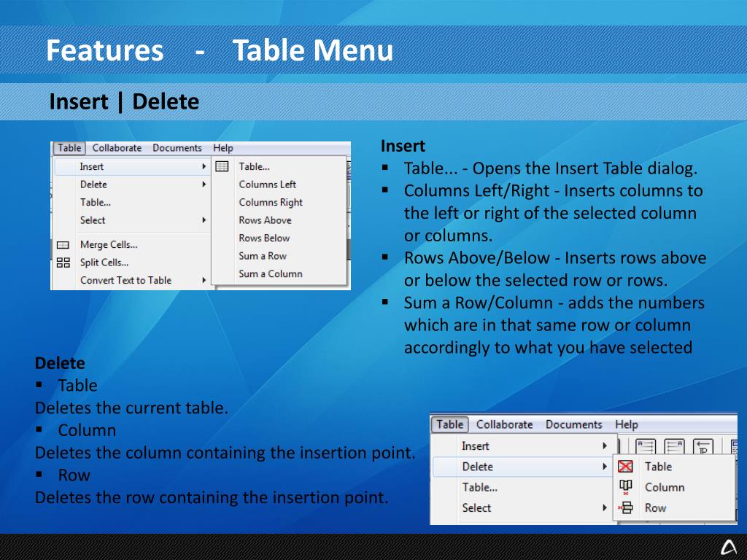
Task: Choose Split Cells... menu entry
Action: pos(132,262)
